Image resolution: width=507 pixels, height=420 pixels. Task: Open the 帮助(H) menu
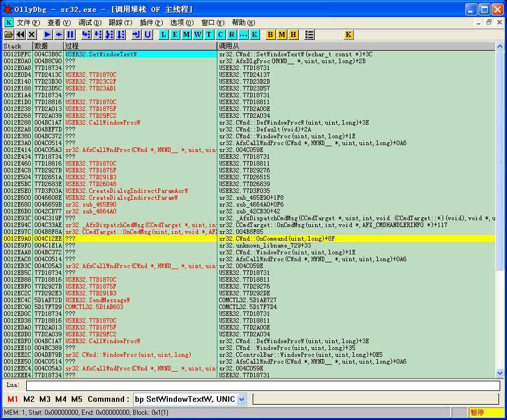(x=243, y=23)
